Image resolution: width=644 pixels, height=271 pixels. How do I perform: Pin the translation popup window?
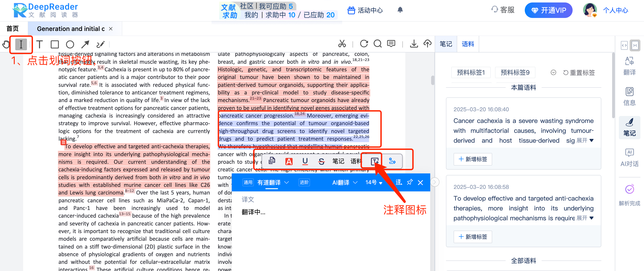click(x=410, y=182)
